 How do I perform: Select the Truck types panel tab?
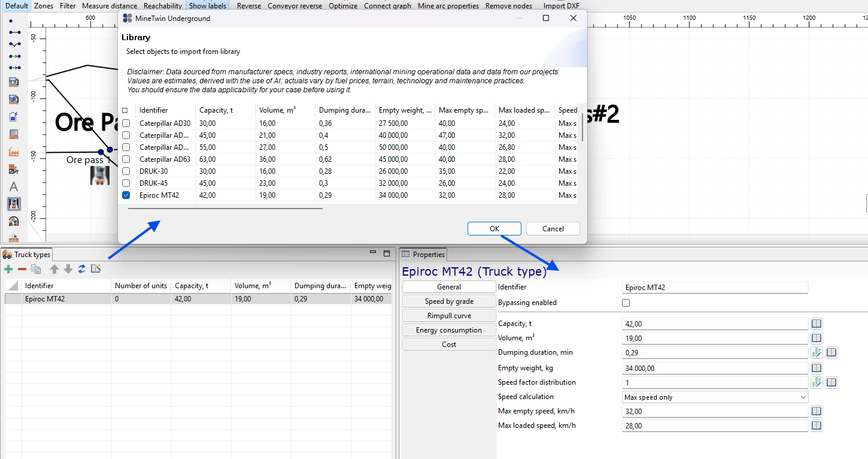[27, 255]
